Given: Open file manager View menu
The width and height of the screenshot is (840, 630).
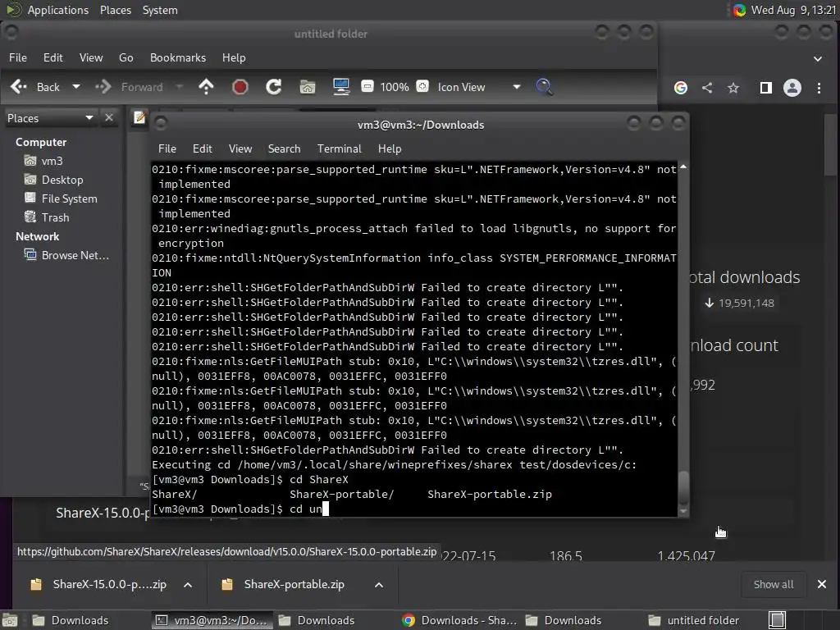Looking at the screenshot, I should point(91,57).
